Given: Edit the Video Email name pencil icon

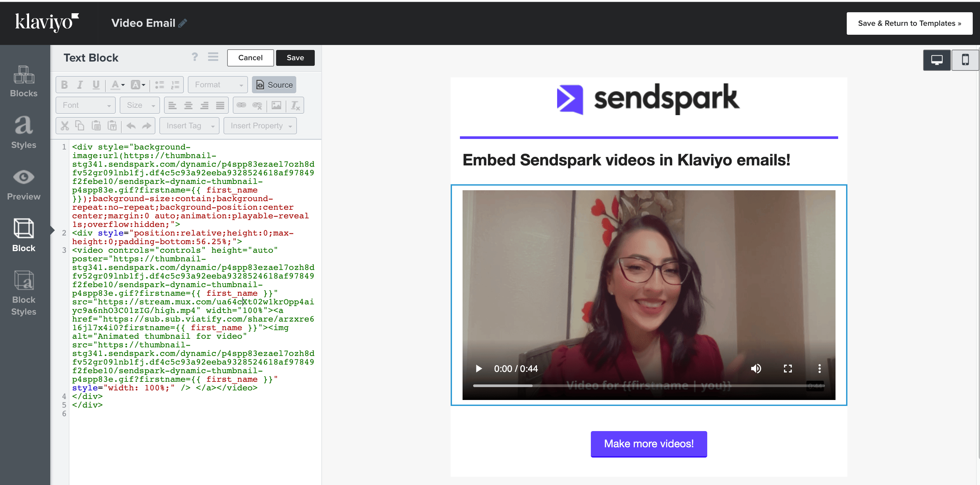Looking at the screenshot, I should (x=183, y=23).
